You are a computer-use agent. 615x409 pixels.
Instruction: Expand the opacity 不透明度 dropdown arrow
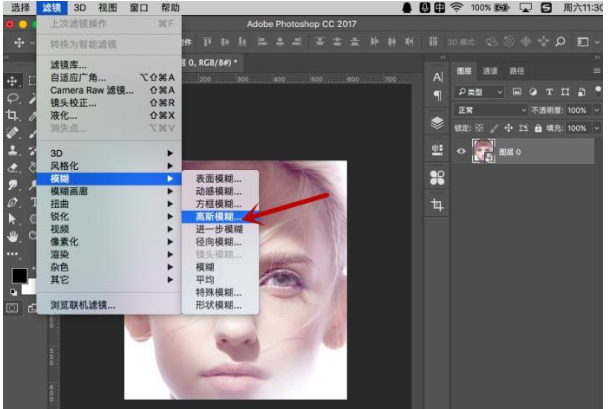(596, 110)
